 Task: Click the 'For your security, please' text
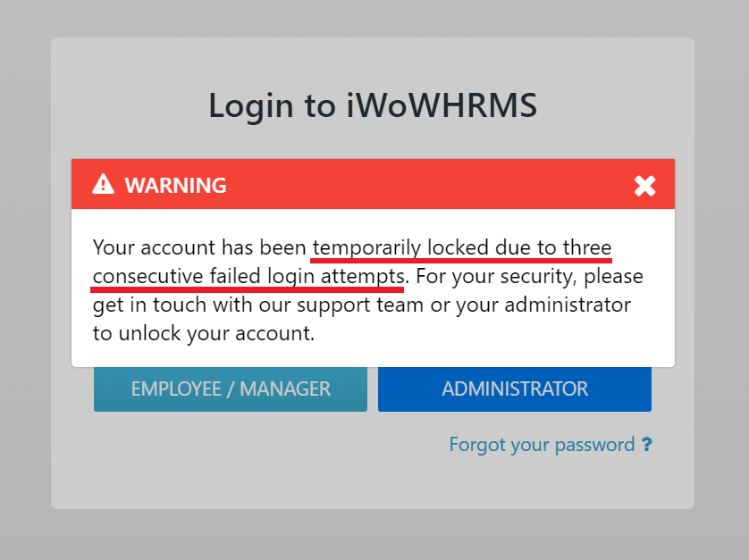coord(529,276)
